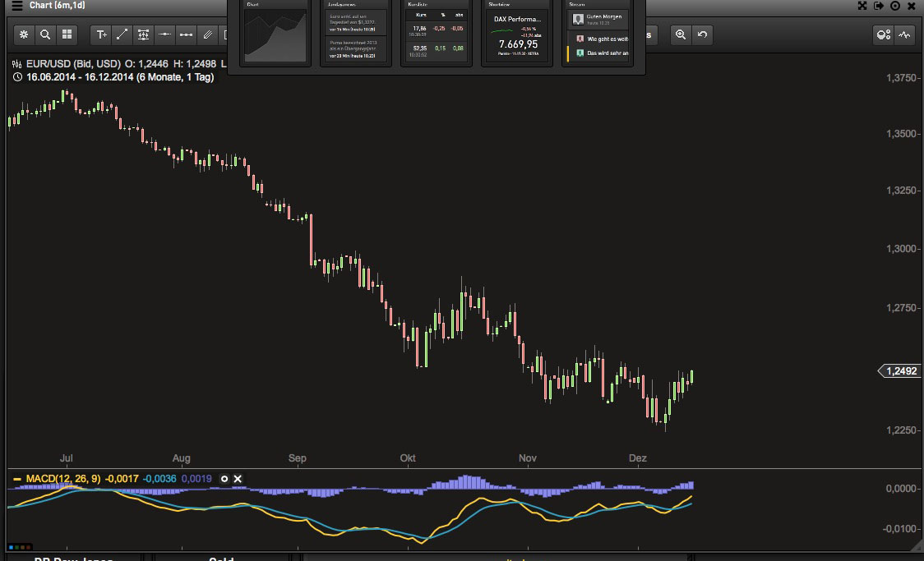This screenshot has width=924, height=561.
Task: Open the grid layout icon
Action: pos(67,34)
